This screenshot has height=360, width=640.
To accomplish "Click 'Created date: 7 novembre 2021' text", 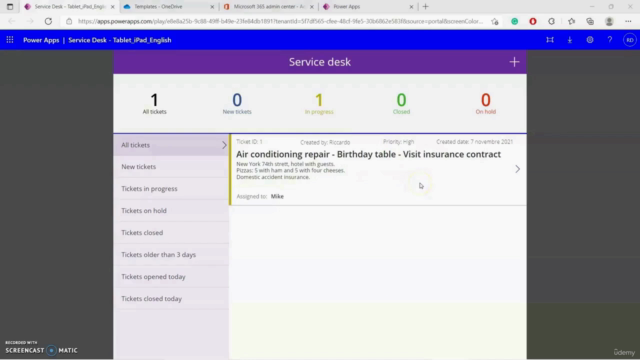I will (474, 142).
